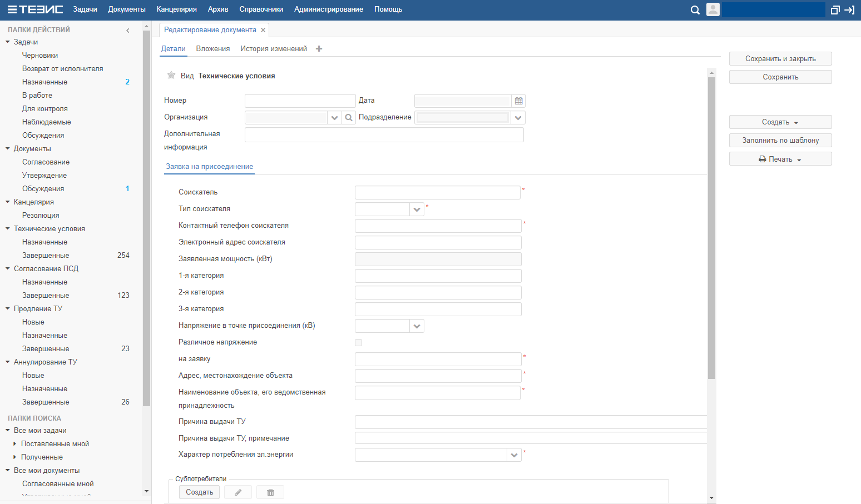861x504 pixels.
Task: Search organization with magnifier icon
Action: (x=349, y=118)
